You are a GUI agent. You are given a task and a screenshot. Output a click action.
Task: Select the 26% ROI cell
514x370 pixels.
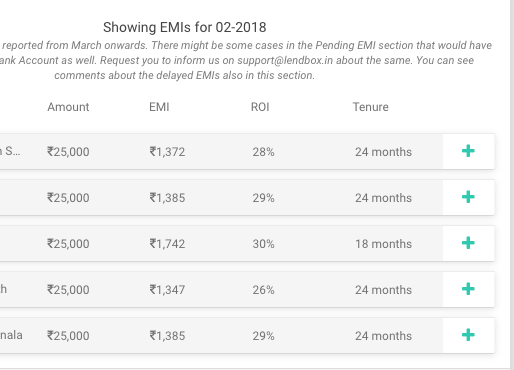point(263,290)
